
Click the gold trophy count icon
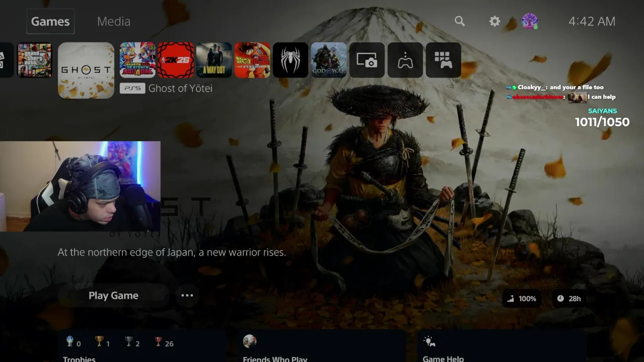pos(99,342)
